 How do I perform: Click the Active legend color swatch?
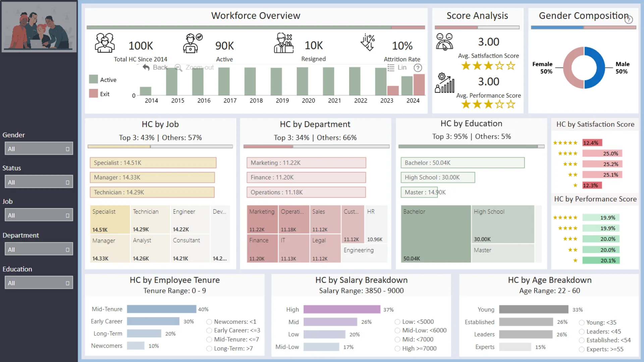pos(93,79)
